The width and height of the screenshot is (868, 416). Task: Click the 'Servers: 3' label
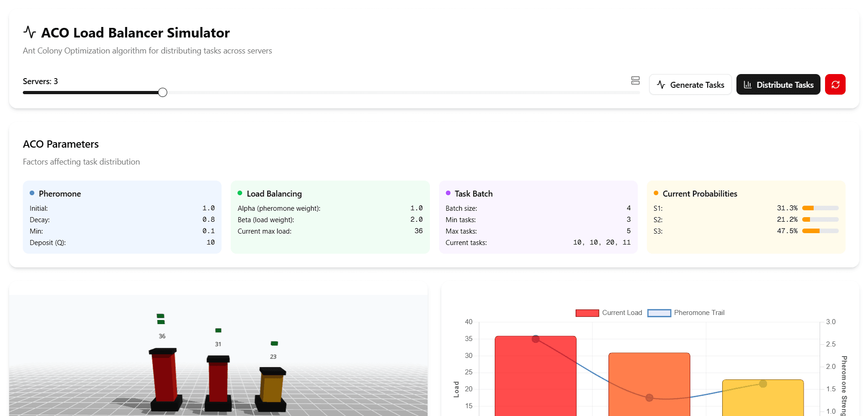pos(40,81)
